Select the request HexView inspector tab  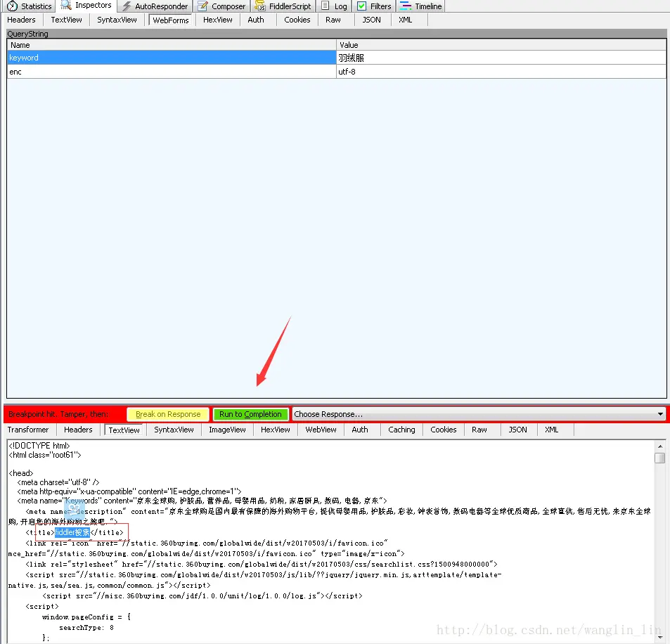tap(217, 20)
